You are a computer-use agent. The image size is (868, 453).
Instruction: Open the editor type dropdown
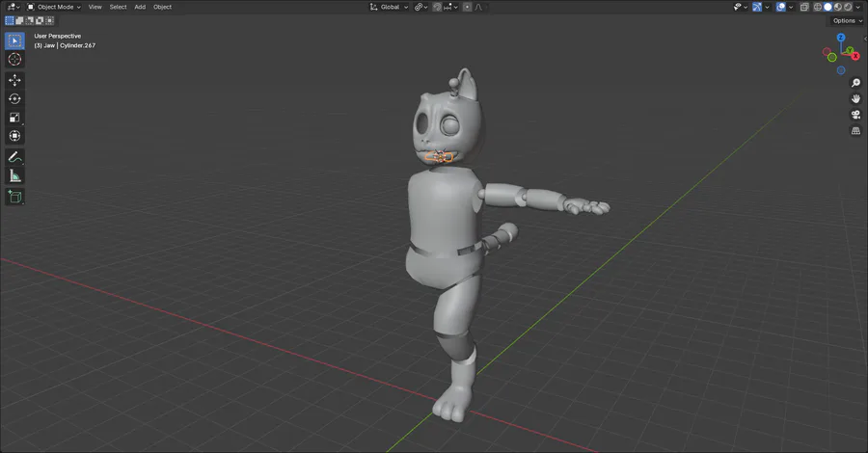14,7
